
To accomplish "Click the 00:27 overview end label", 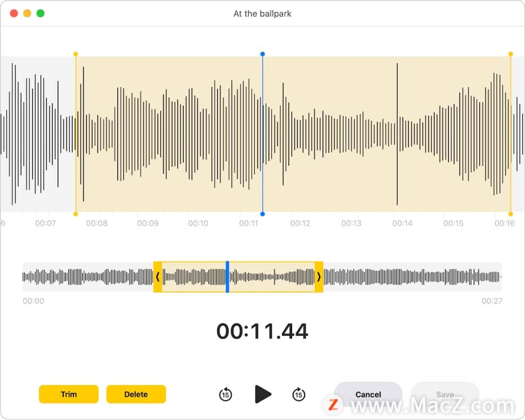I will 492,301.
